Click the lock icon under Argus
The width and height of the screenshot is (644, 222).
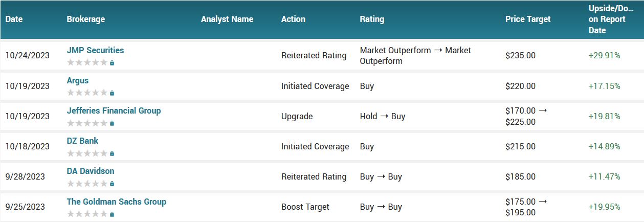(112, 93)
